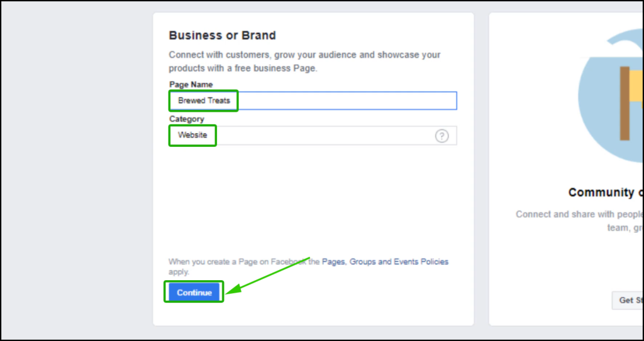Select the Category field containing Website

313,136
